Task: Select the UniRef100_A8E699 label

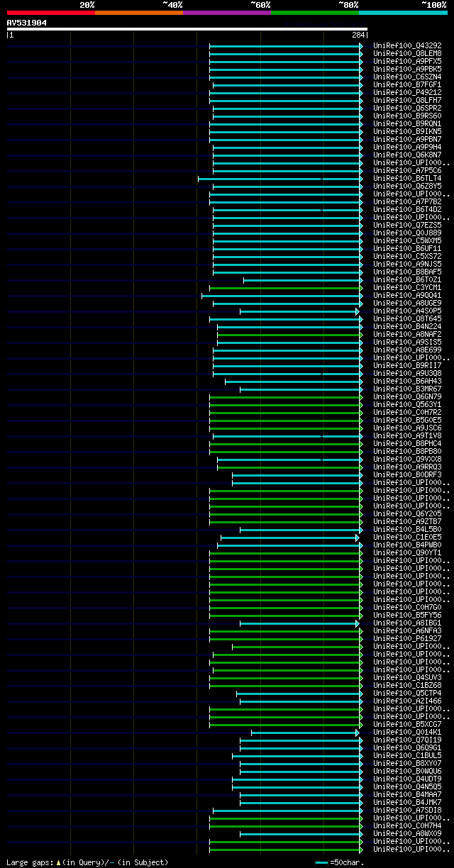Action: tap(407, 350)
